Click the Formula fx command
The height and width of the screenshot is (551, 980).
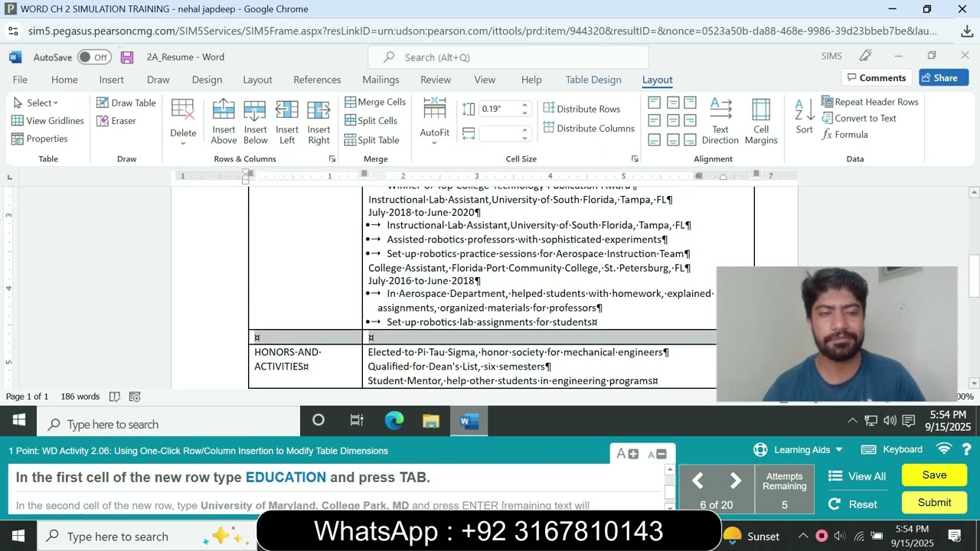click(x=845, y=135)
